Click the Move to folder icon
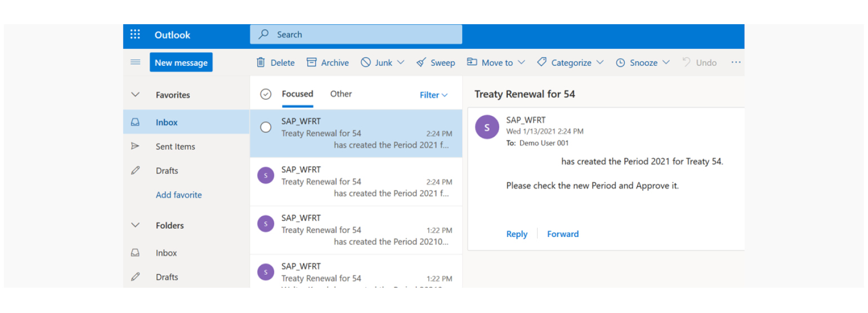 pyautogui.click(x=472, y=62)
